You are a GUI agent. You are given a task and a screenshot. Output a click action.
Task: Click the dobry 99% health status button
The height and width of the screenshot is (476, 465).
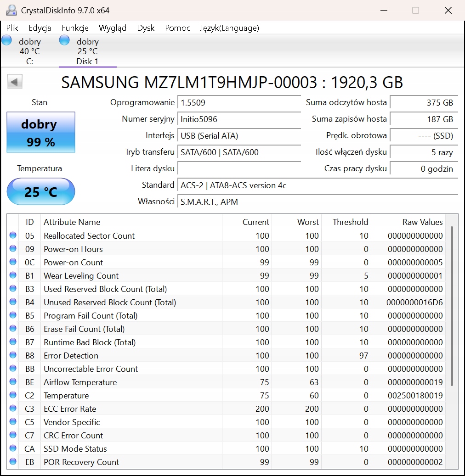pyautogui.click(x=40, y=132)
